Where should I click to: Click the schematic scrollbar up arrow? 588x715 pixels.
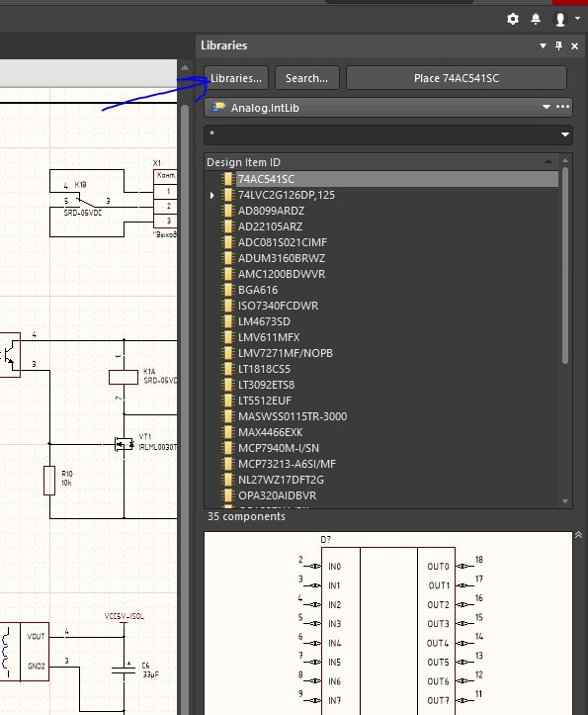185,67
